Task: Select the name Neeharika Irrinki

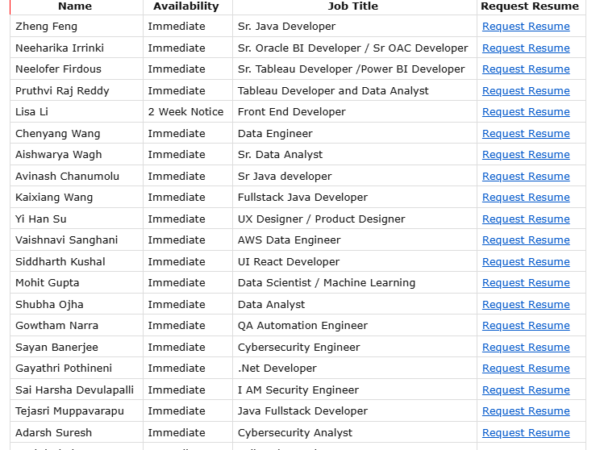Action: pyautogui.click(x=60, y=48)
